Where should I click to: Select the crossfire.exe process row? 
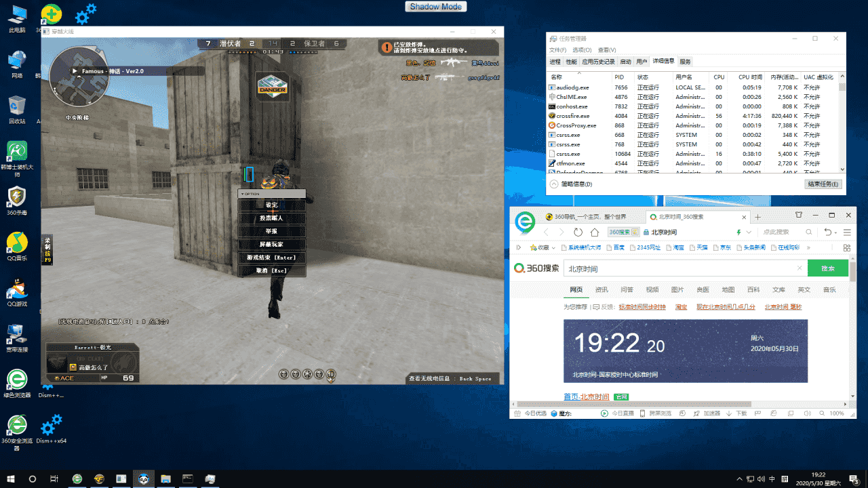(693, 116)
